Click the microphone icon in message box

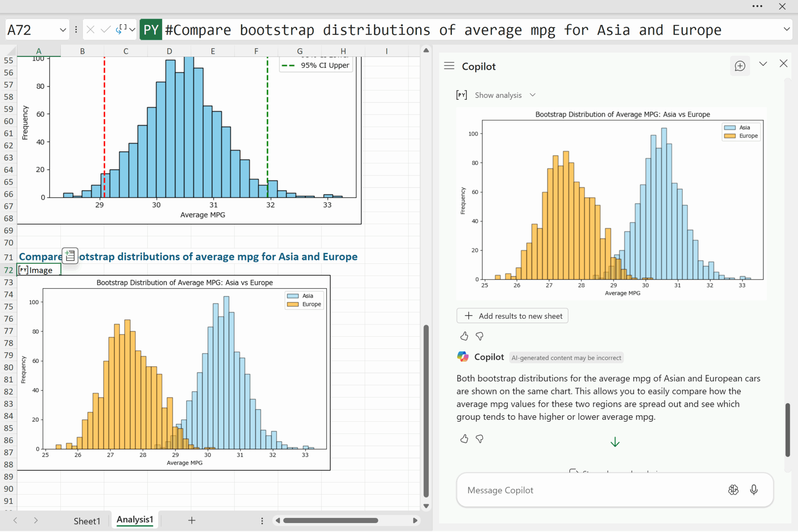click(x=754, y=490)
